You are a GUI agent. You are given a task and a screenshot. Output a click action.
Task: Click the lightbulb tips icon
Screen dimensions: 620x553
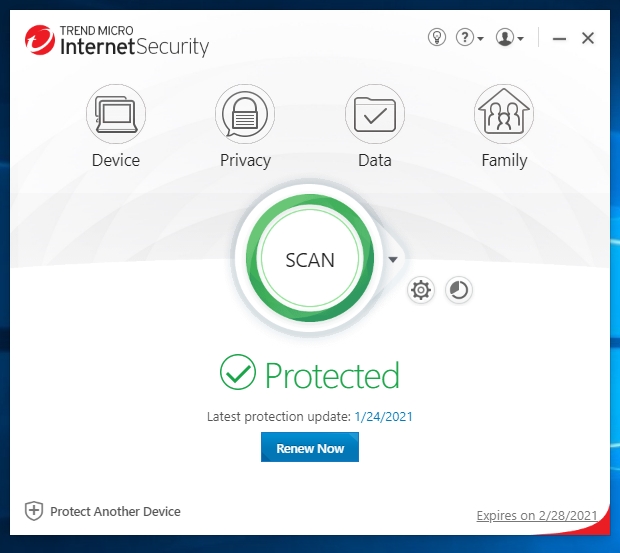[437, 38]
